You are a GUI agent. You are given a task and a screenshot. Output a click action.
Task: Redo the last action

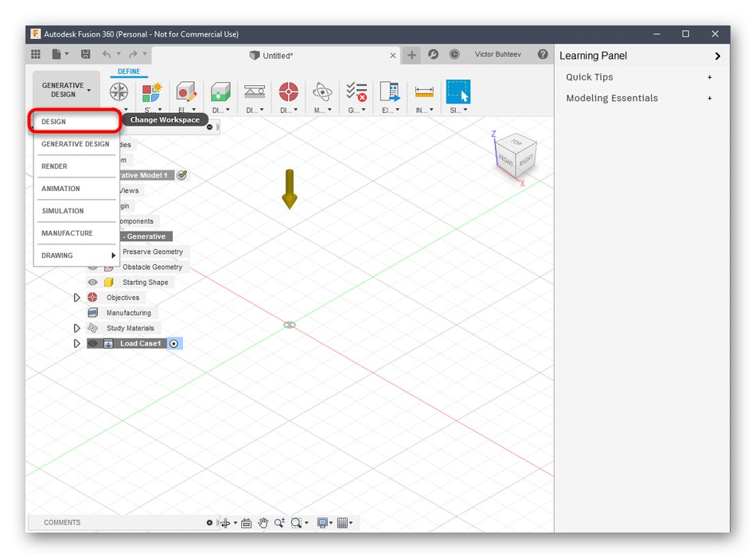pyautogui.click(x=133, y=54)
